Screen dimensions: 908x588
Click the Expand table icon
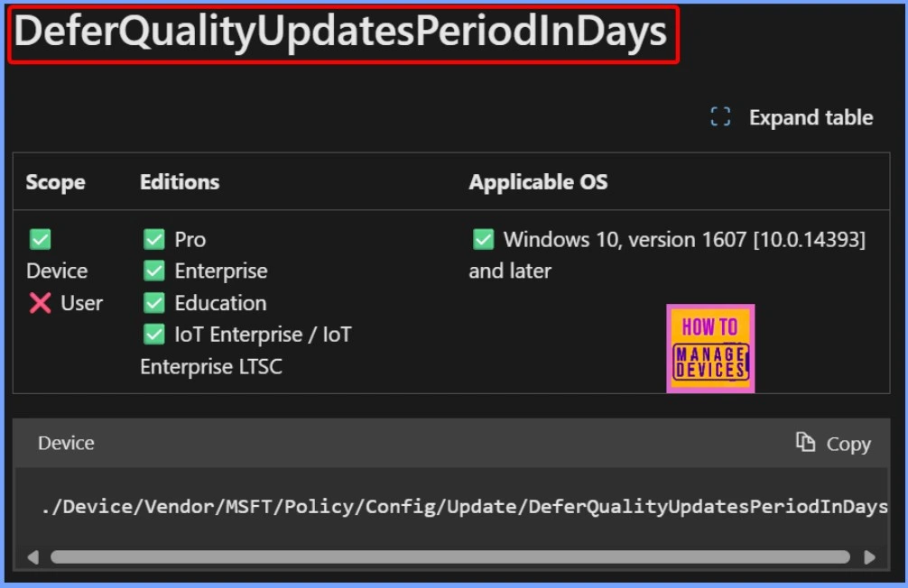tap(720, 117)
